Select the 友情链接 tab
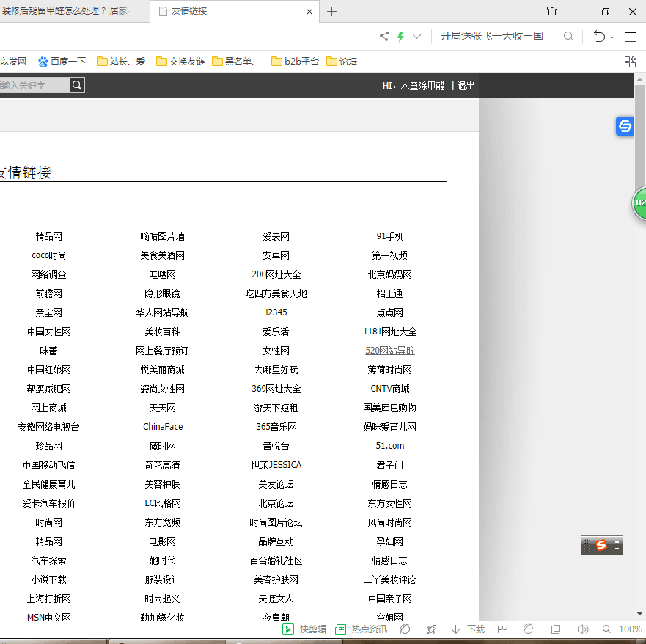Image resolution: width=646 pixels, height=644 pixels. [x=234, y=11]
